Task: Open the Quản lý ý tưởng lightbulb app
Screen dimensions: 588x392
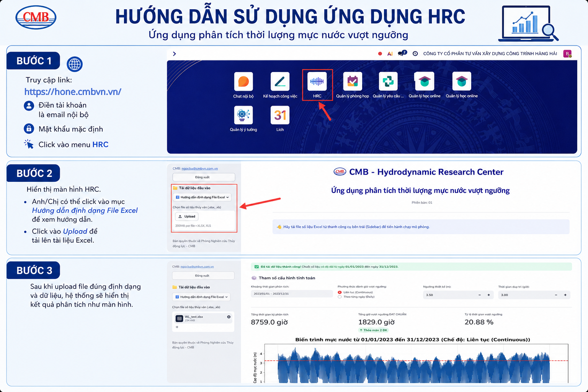Action: 243,115
